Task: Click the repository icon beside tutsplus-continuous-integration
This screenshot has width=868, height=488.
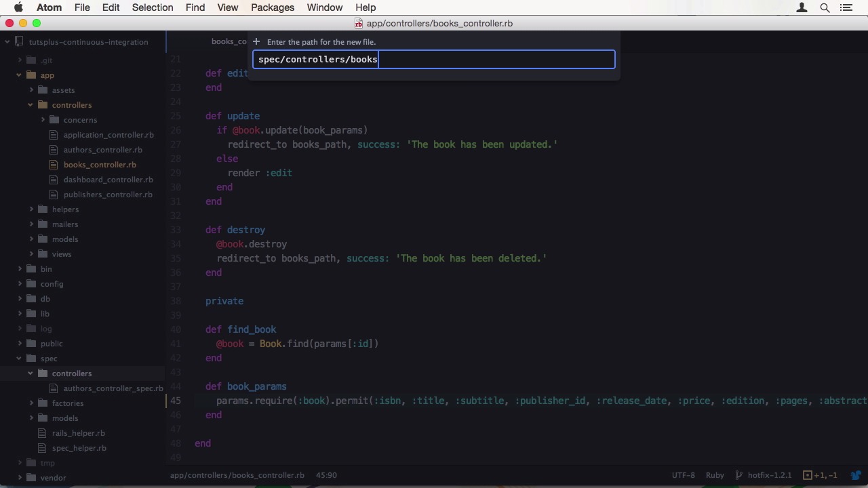Action: pos(20,42)
